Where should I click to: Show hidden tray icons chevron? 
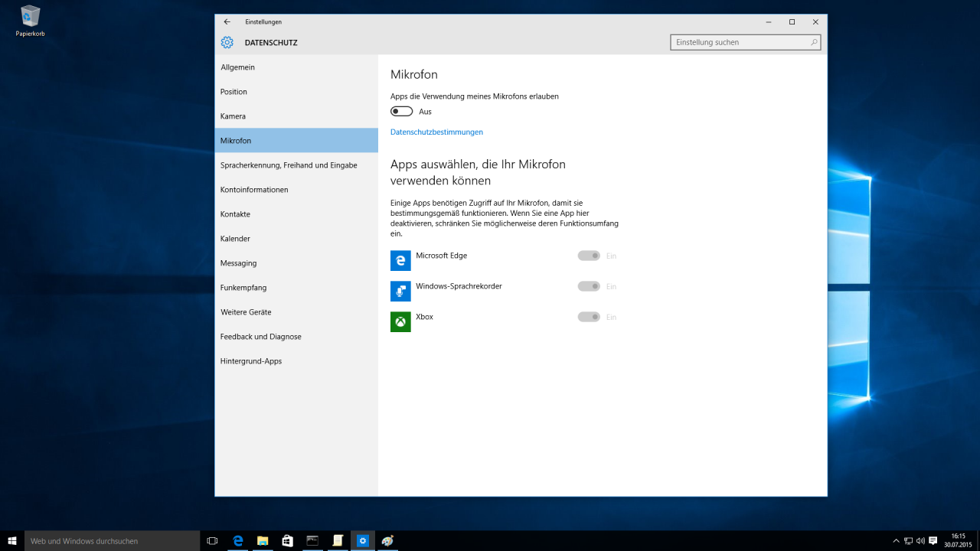897,541
